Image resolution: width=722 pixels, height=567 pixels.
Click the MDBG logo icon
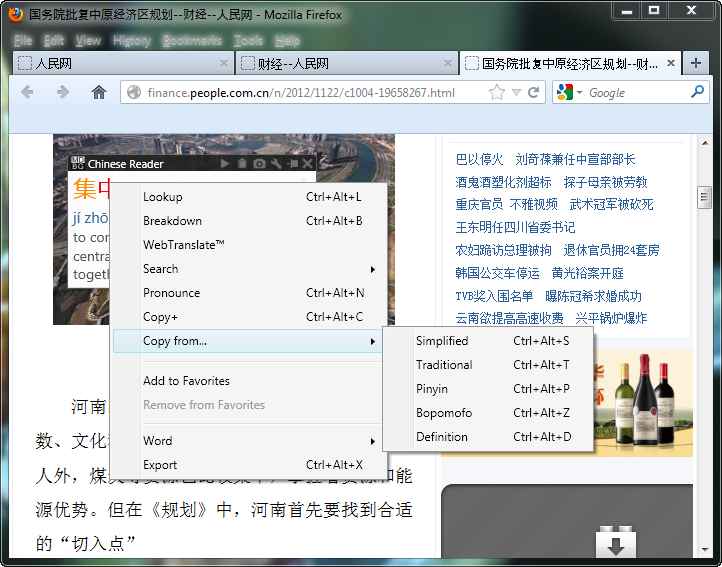pos(78,163)
